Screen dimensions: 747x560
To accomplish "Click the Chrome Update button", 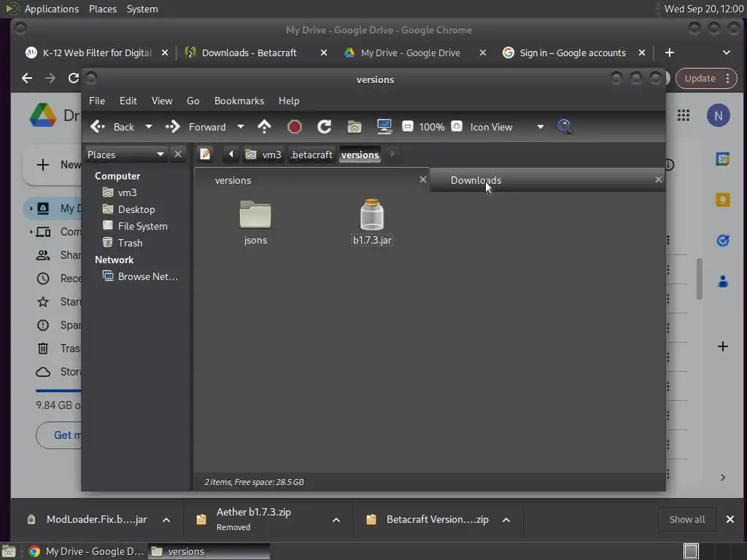I will coord(707,78).
